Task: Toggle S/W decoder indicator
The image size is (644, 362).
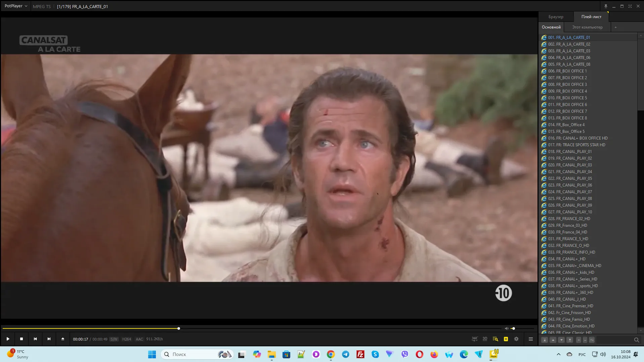Action: [114, 339]
